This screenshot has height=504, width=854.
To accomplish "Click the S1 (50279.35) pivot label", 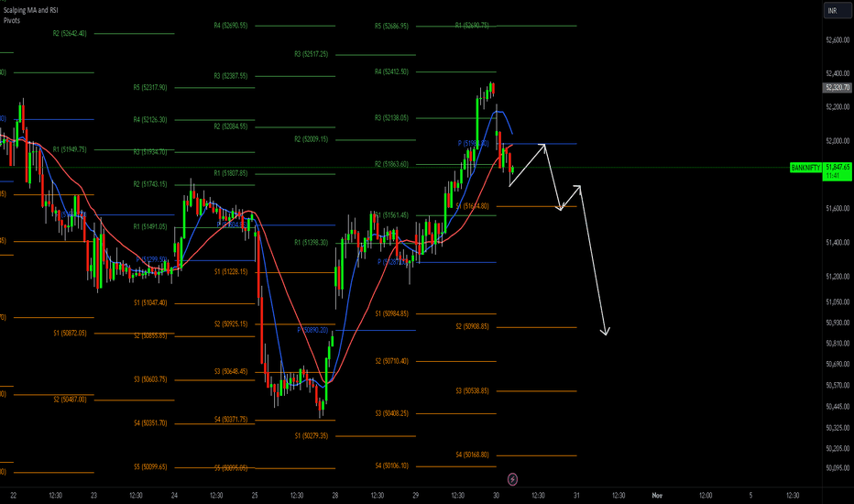I will coord(312,436).
